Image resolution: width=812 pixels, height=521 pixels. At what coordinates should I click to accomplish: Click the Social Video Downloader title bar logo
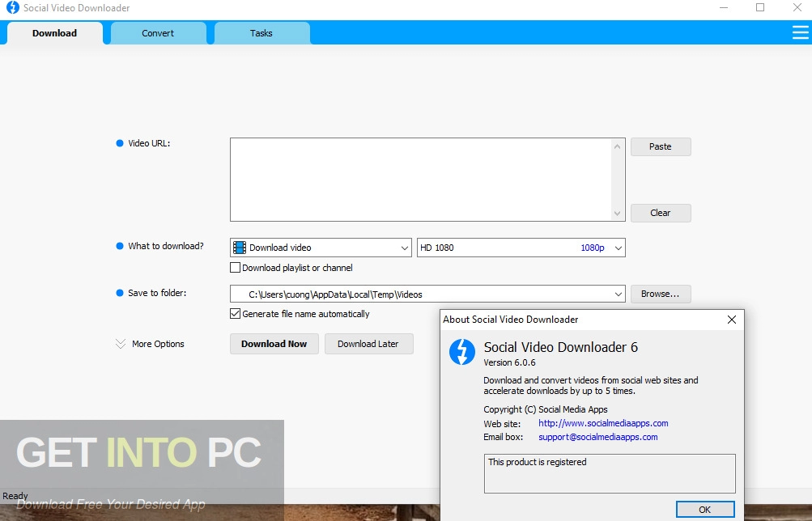click(x=12, y=8)
